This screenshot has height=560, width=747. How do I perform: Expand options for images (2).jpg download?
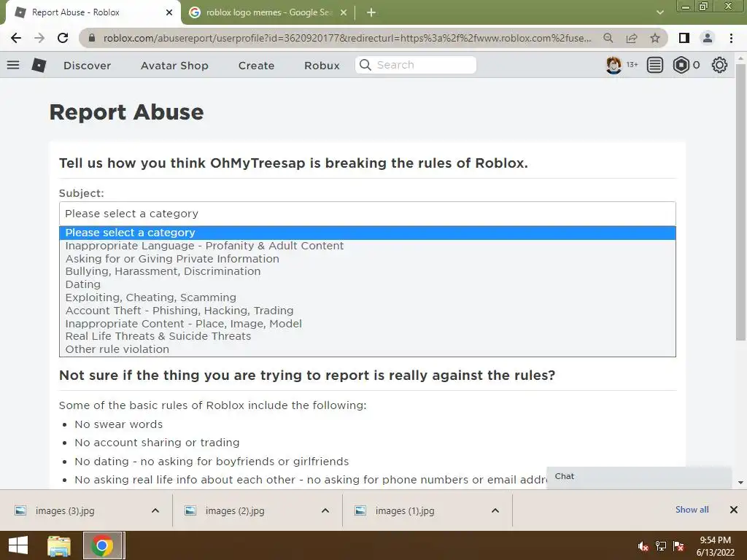point(325,510)
